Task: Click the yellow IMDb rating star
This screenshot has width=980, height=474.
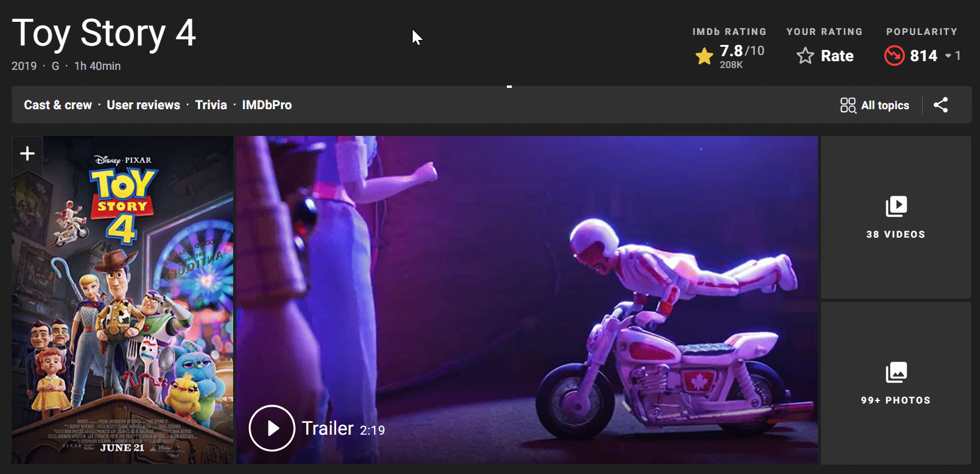Action: coord(704,56)
